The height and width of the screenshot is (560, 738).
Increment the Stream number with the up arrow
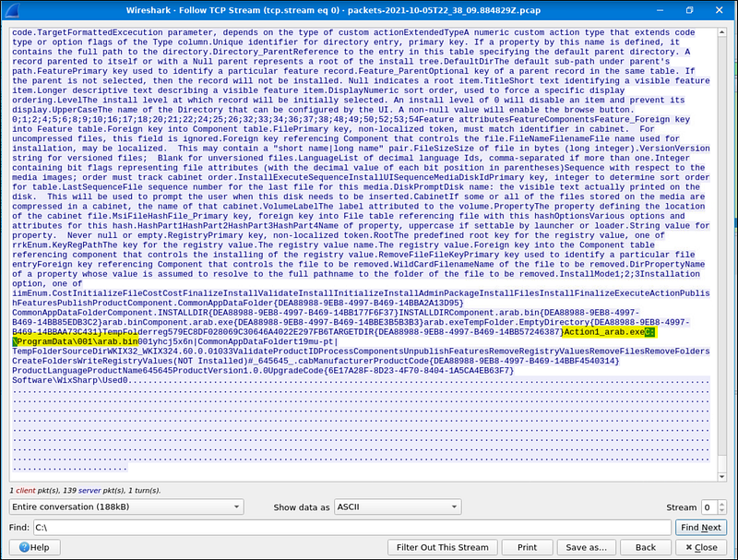coord(721,503)
